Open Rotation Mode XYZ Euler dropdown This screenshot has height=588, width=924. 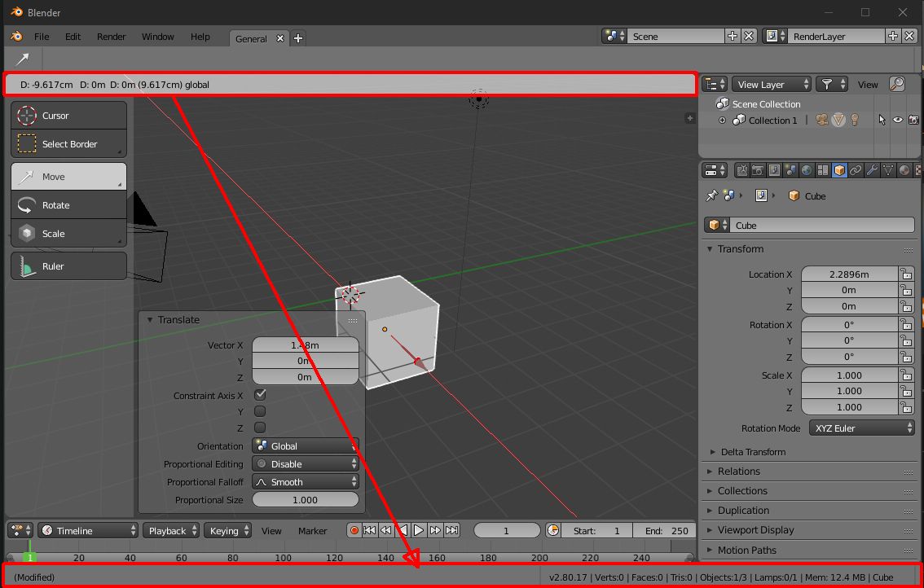pyautogui.click(x=861, y=428)
